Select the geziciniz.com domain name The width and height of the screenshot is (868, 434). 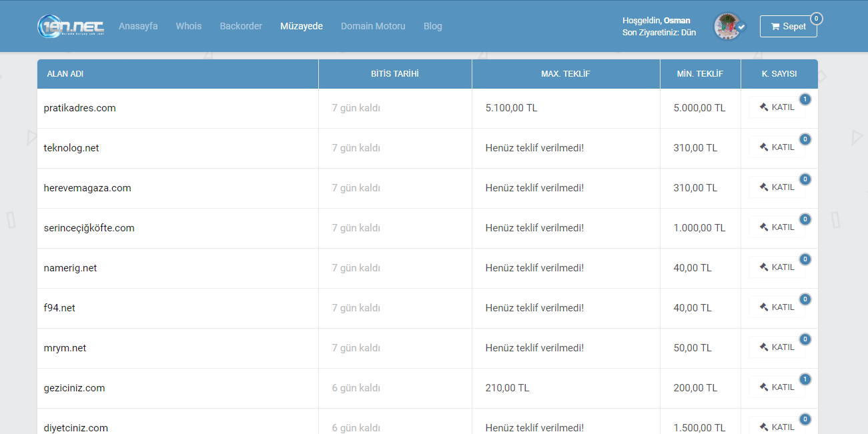coord(75,388)
